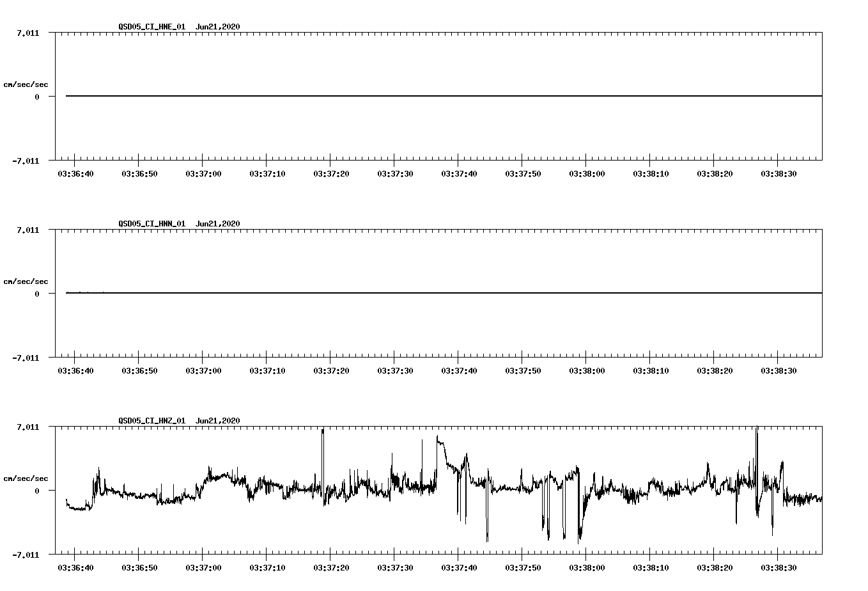Select the 03:38:10 tick label under HNN plot
Screen dimensions: 868x591
tap(651, 370)
